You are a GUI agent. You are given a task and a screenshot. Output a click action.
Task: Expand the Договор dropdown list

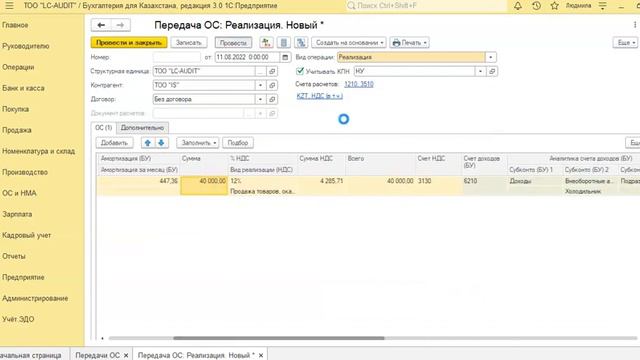point(260,99)
